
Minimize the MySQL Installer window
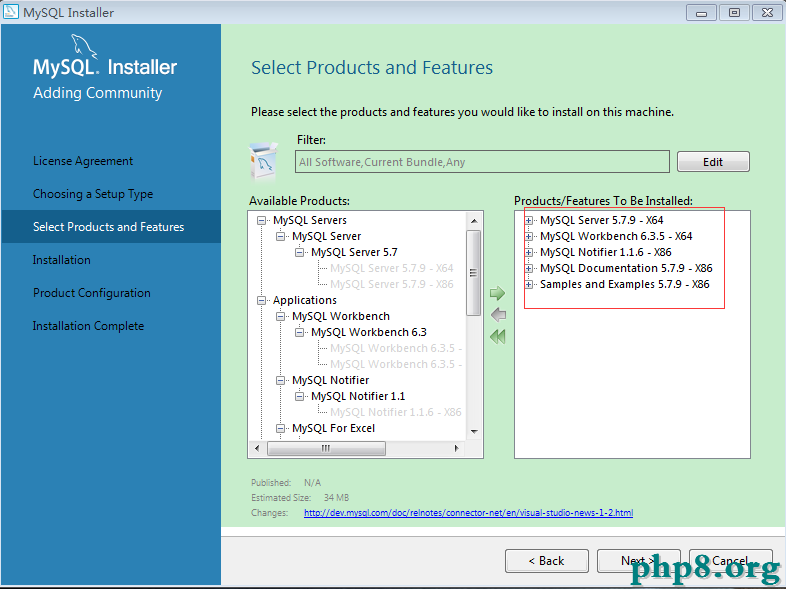[x=701, y=13]
